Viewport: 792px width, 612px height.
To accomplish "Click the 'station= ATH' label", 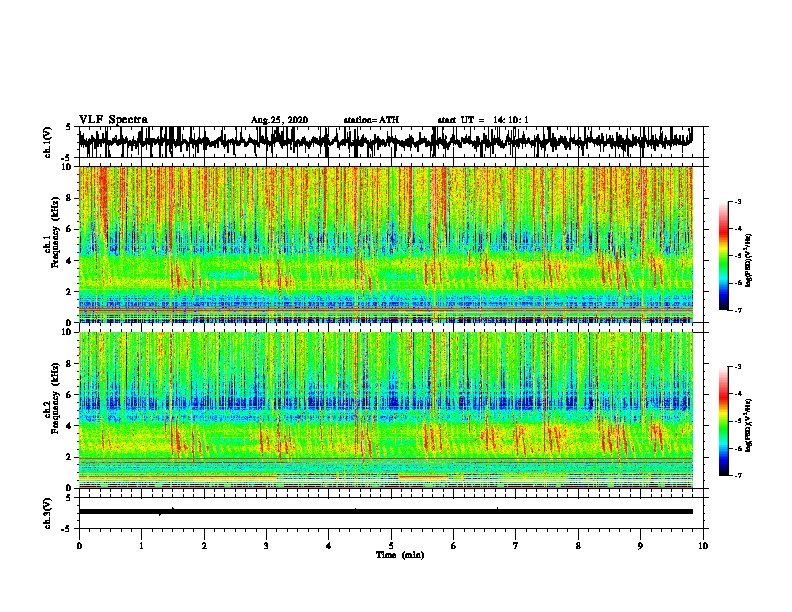I will click(x=371, y=120).
